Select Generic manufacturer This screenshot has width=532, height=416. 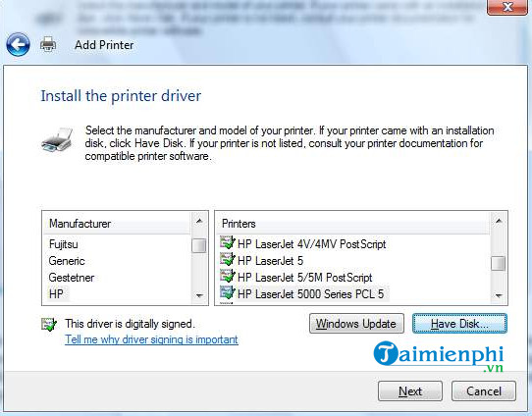[x=67, y=261]
